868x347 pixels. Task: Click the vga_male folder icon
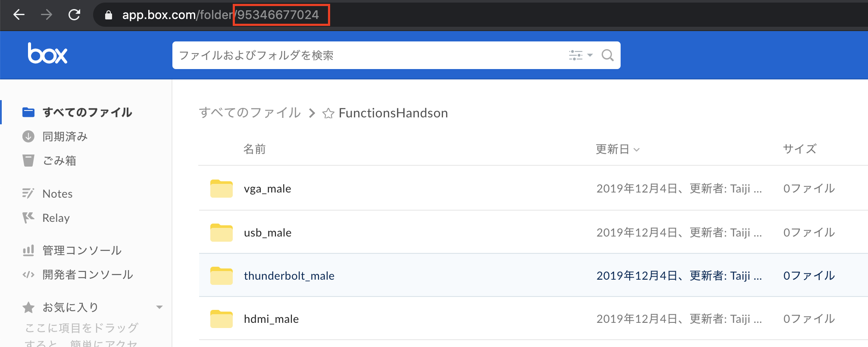click(x=222, y=189)
